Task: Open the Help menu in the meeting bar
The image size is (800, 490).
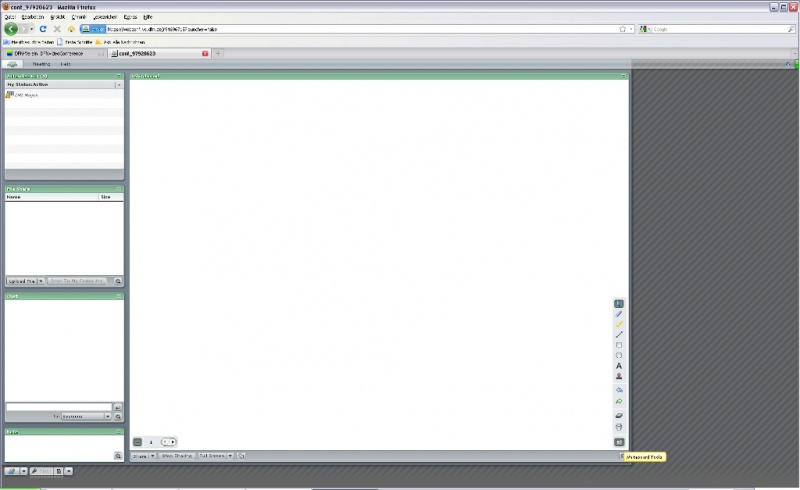Action: pos(65,64)
